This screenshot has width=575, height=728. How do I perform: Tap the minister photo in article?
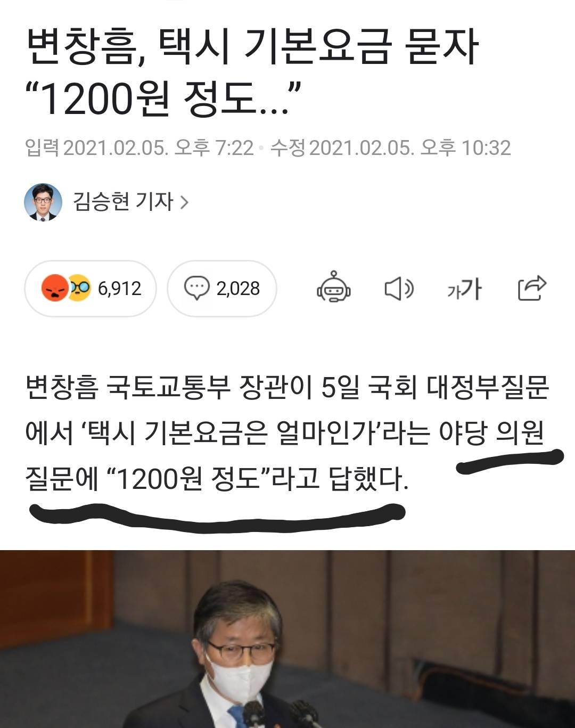click(x=287, y=639)
